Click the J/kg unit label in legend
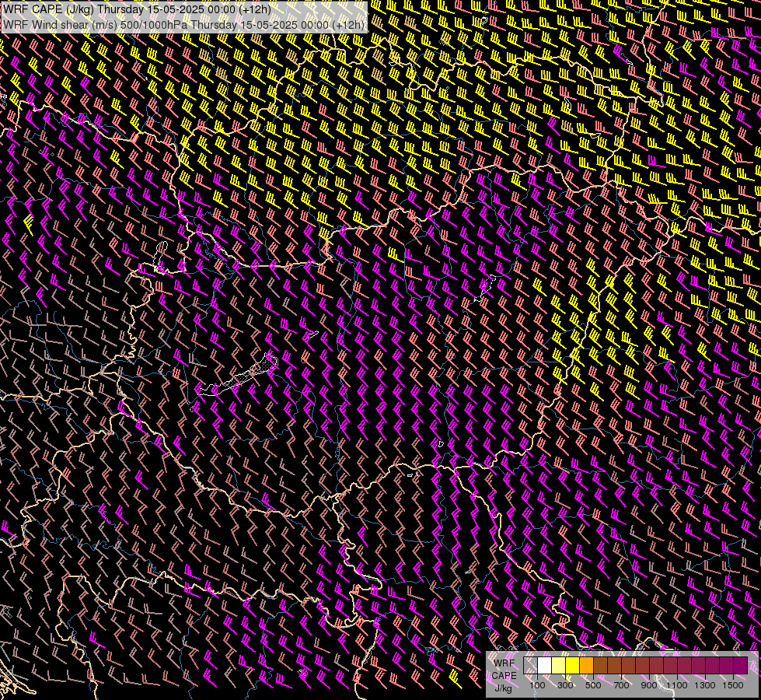Viewport: 761px width, 700px height. pos(503,688)
